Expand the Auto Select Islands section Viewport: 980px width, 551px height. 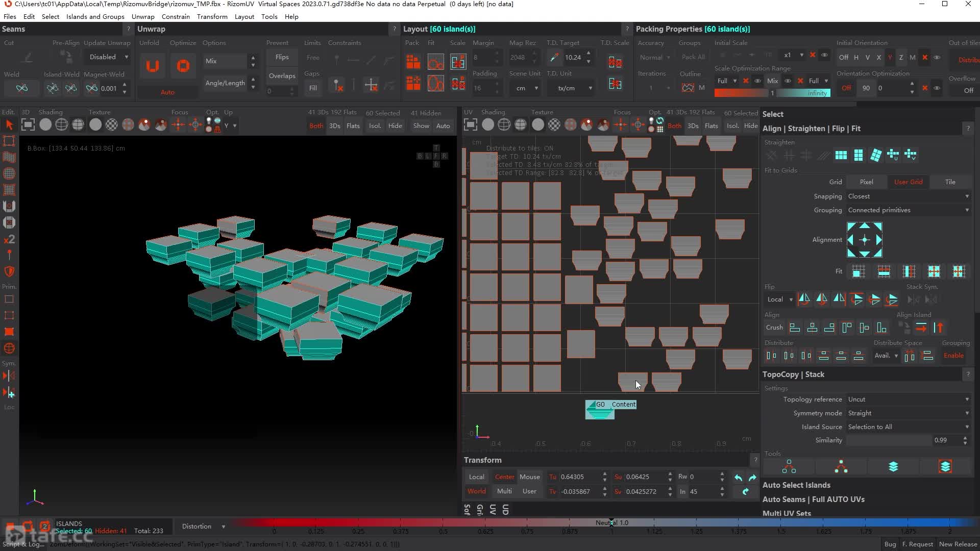point(796,485)
